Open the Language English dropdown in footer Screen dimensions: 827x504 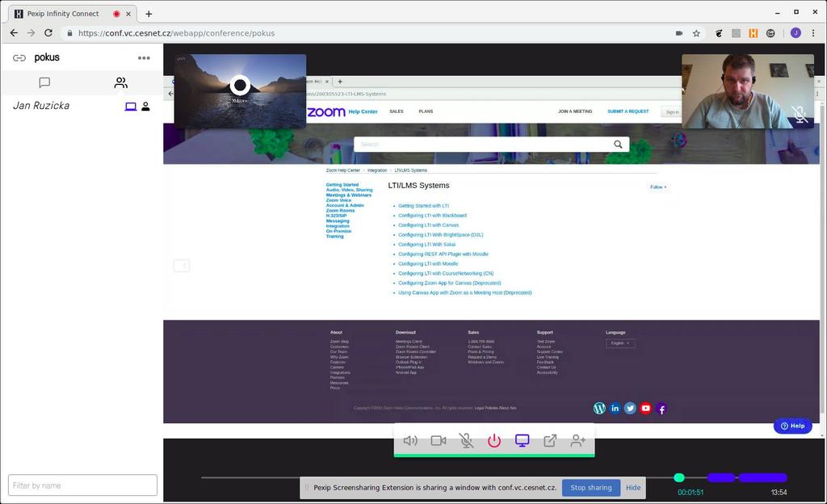(620, 344)
